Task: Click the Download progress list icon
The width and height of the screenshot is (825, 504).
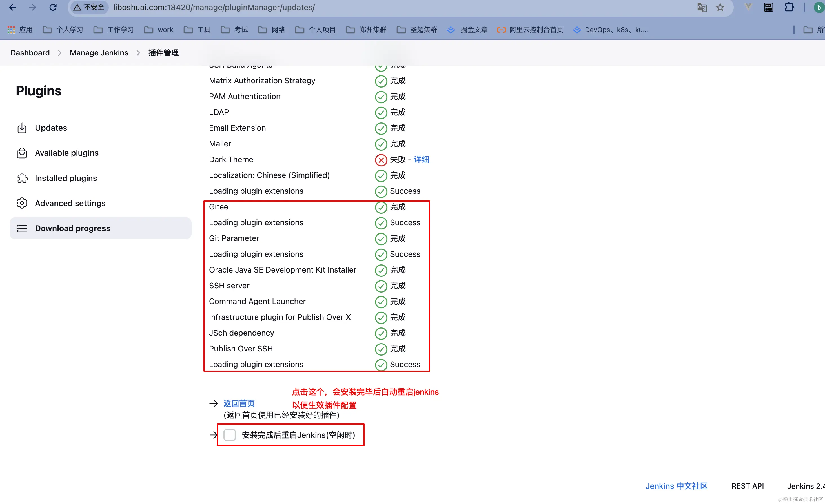Action: point(22,228)
